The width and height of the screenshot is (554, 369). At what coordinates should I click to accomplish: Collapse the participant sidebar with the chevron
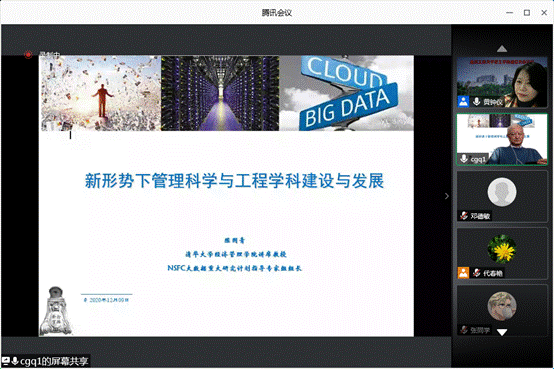click(x=447, y=196)
